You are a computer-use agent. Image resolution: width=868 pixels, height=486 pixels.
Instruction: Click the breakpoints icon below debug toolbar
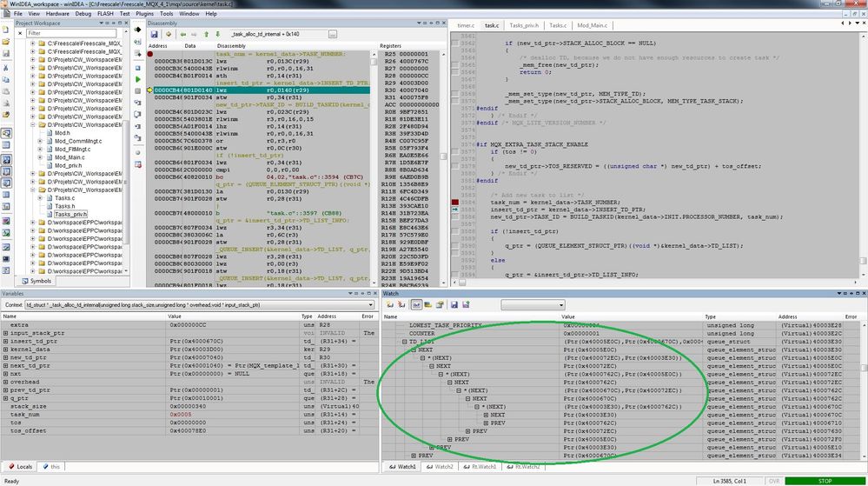pos(138,164)
